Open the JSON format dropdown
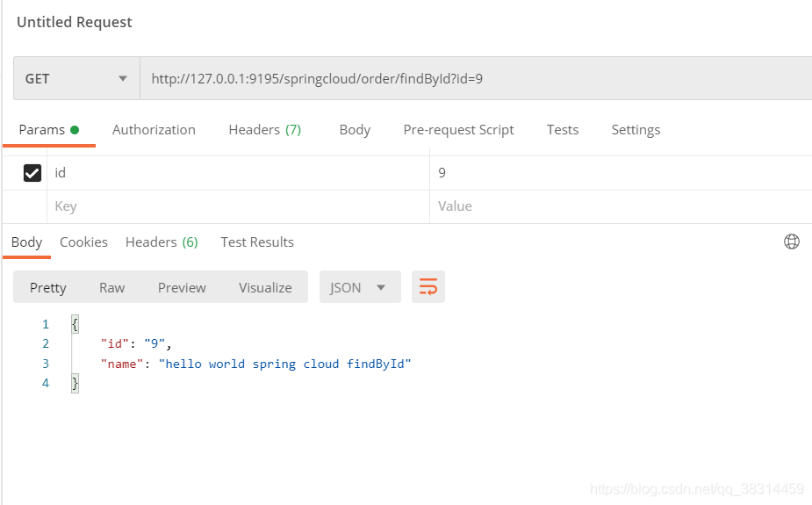 tap(360, 287)
